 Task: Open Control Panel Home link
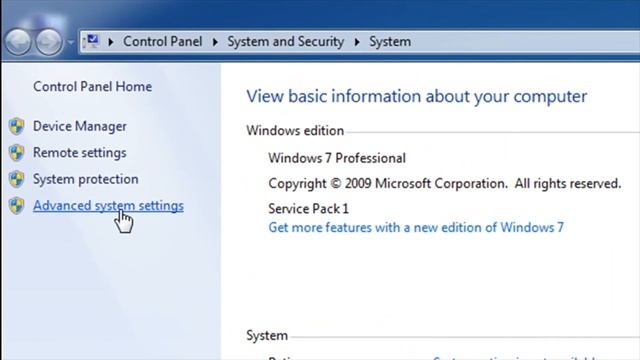point(93,87)
